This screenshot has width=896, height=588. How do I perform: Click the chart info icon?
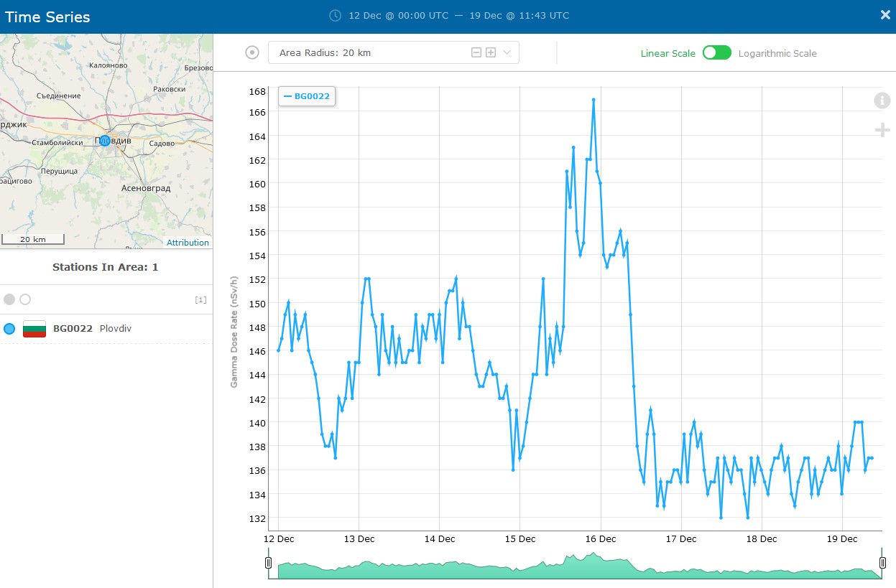coord(882,101)
